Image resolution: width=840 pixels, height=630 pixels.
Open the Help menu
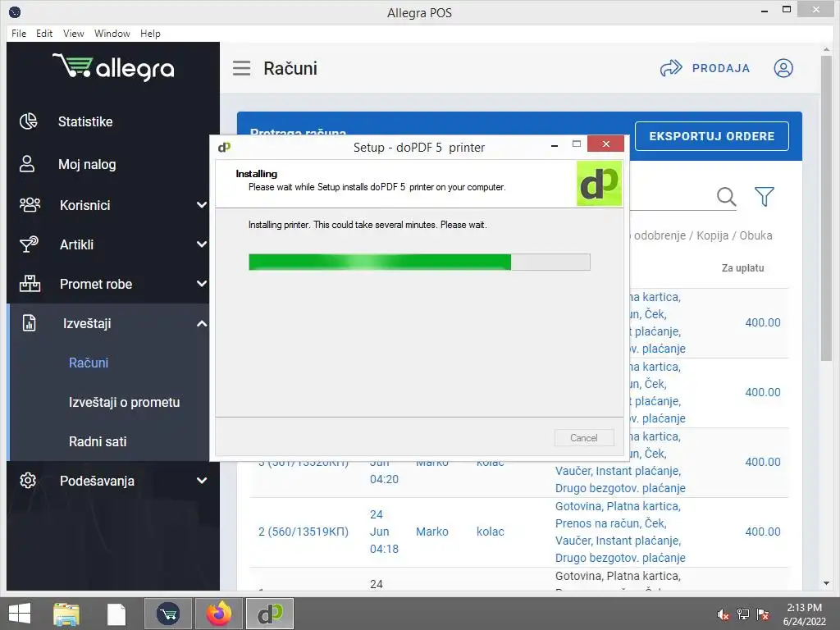tap(150, 33)
